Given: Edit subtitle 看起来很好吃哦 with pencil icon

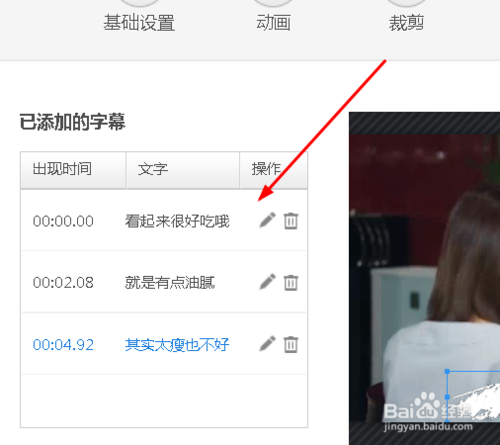Looking at the screenshot, I should click(x=268, y=220).
